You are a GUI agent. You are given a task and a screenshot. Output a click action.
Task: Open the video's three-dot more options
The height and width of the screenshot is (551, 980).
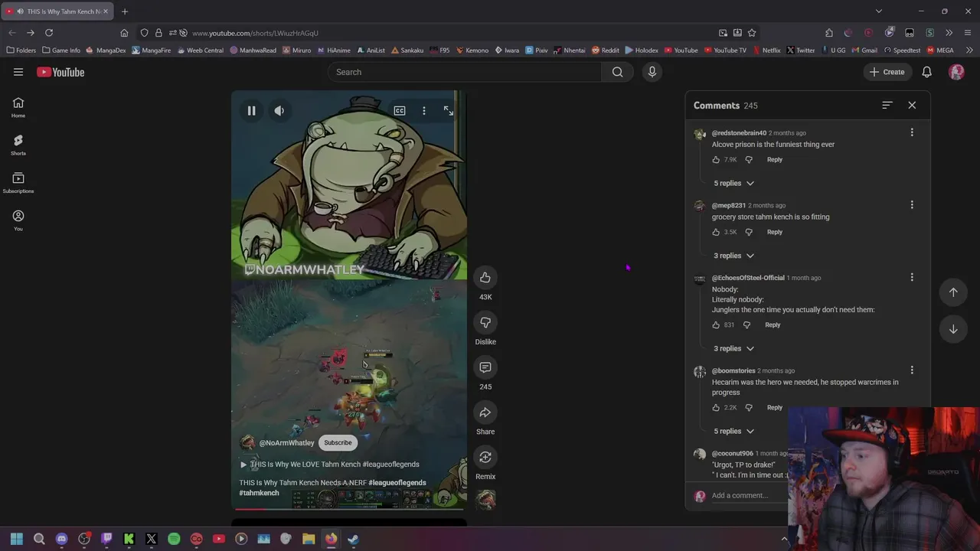424,111
